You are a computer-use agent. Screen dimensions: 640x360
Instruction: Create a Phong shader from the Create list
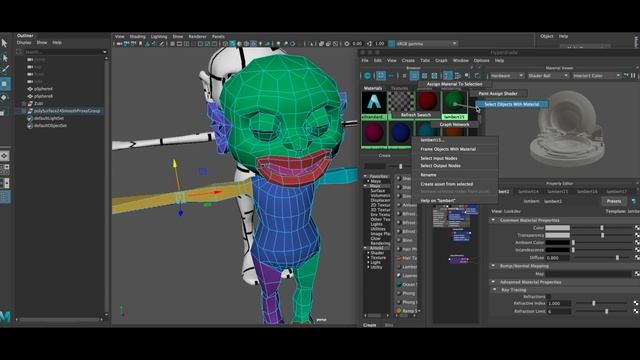click(409, 293)
